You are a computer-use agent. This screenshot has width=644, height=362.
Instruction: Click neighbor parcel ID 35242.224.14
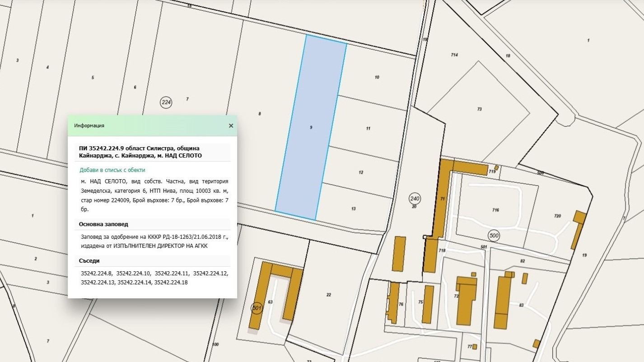(x=134, y=282)
